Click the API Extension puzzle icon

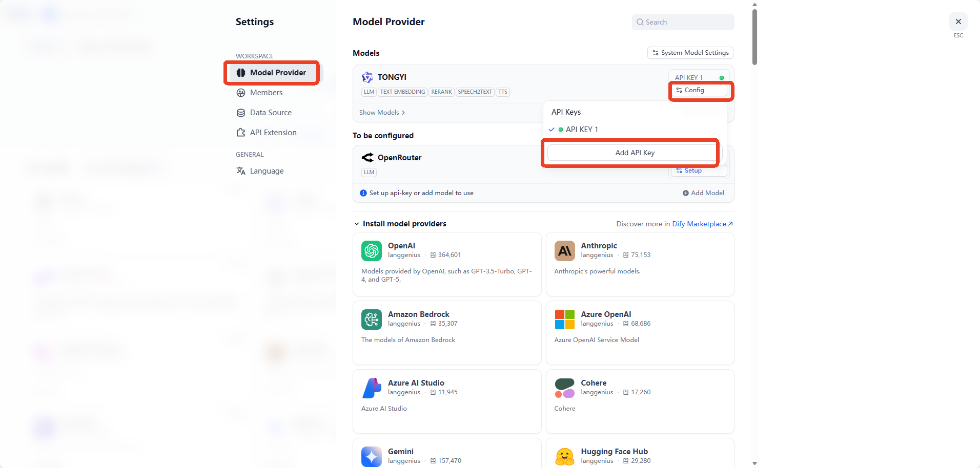point(241,133)
